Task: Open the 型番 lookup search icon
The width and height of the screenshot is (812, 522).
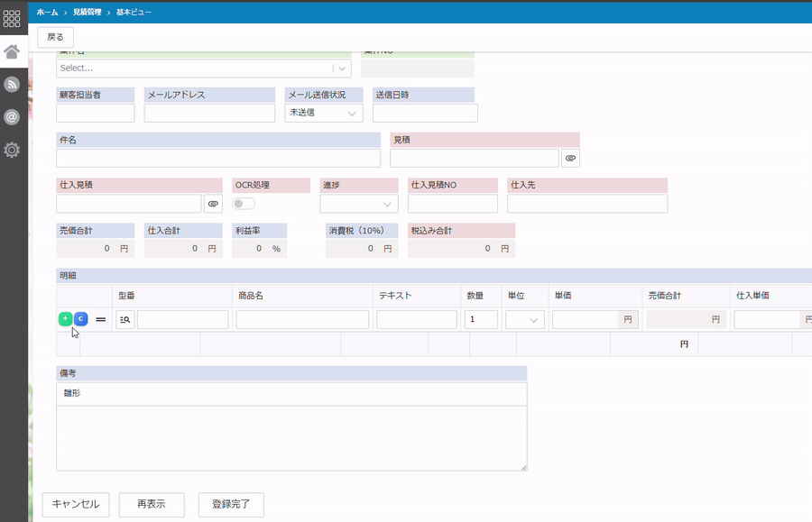Action: coord(125,320)
